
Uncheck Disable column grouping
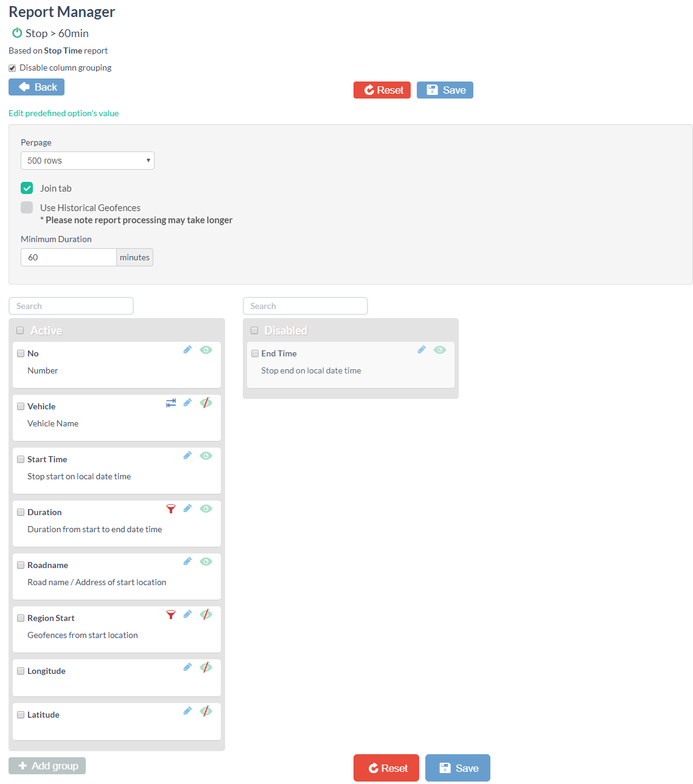point(12,68)
